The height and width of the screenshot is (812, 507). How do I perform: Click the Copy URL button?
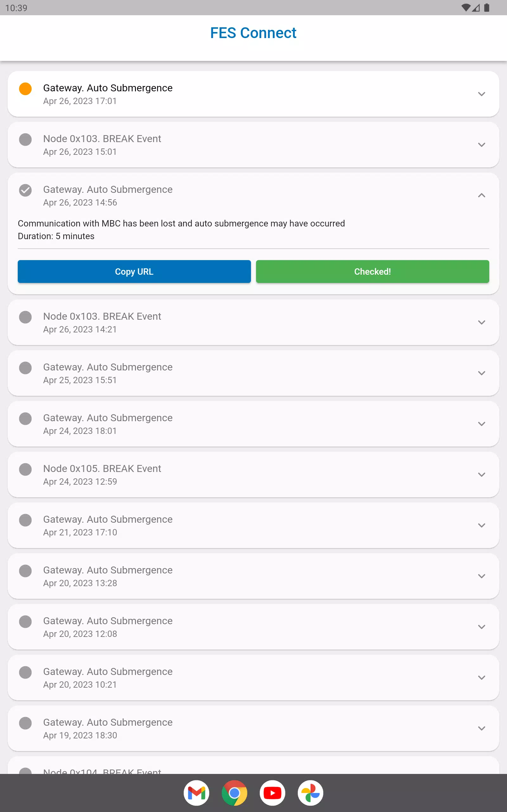(134, 272)
